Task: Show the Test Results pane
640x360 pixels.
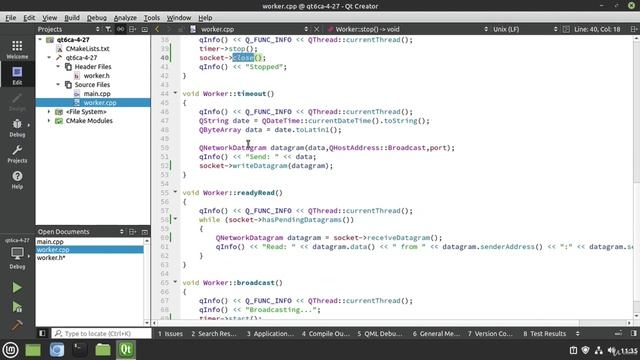Action: pyautogui.click(x=544, y=333)
